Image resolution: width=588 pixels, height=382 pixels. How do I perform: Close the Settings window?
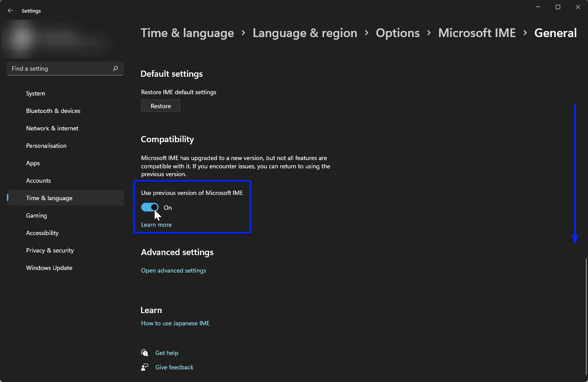[x=578, y=7]
